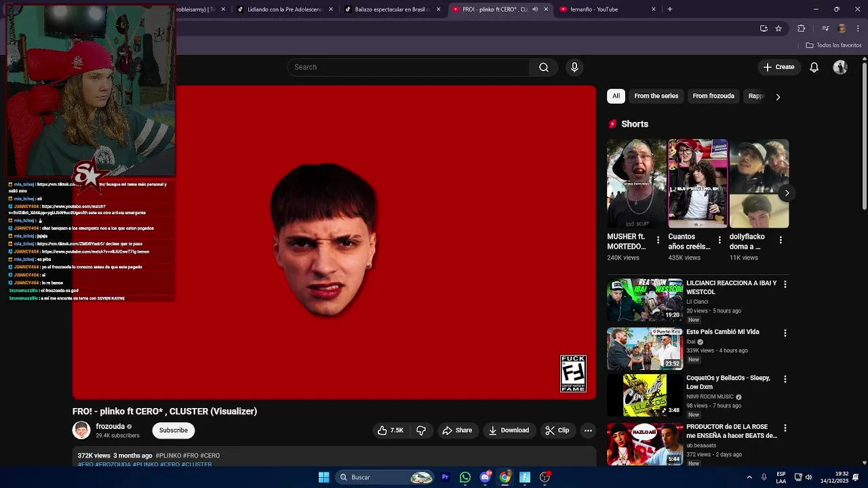This screenshot has height=488, width=868.
Task: Install app icon in address bar
Action: coord(764,28)
